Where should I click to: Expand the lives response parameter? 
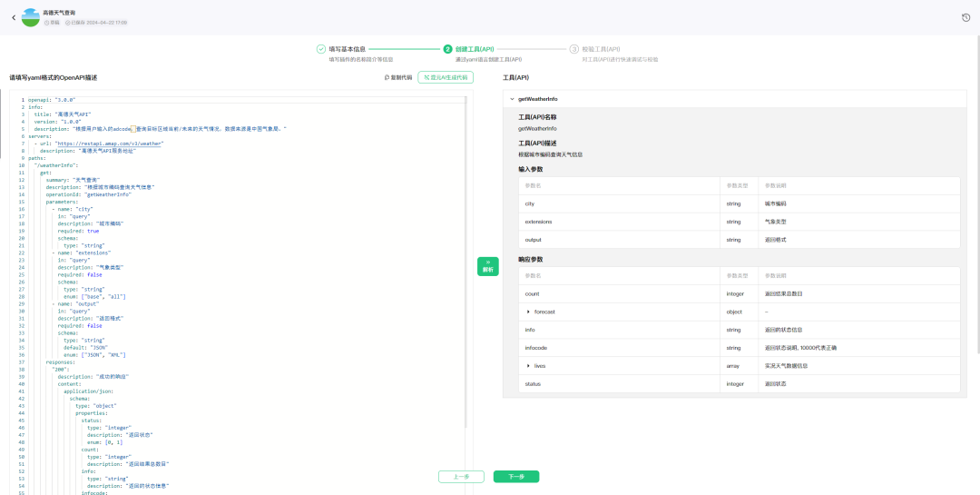[528, 366]
